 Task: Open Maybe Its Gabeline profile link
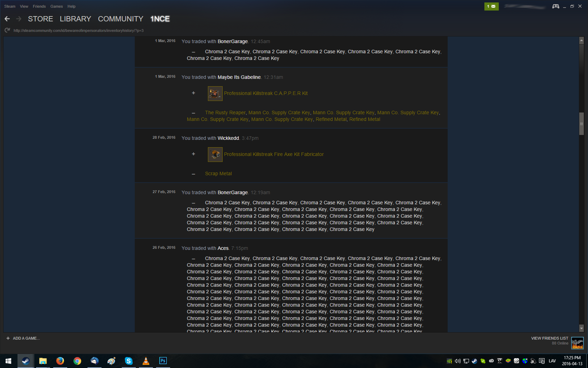(239, 77)
